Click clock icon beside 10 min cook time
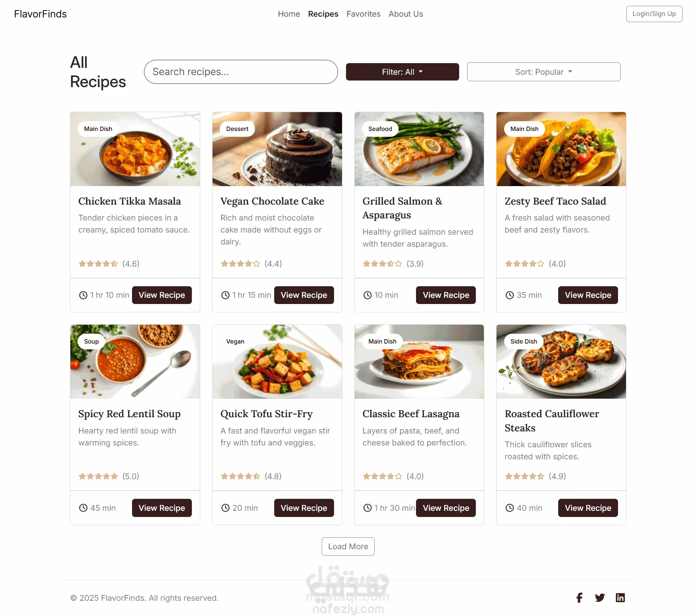The image size is (696, 616). (x=367, y=295)
